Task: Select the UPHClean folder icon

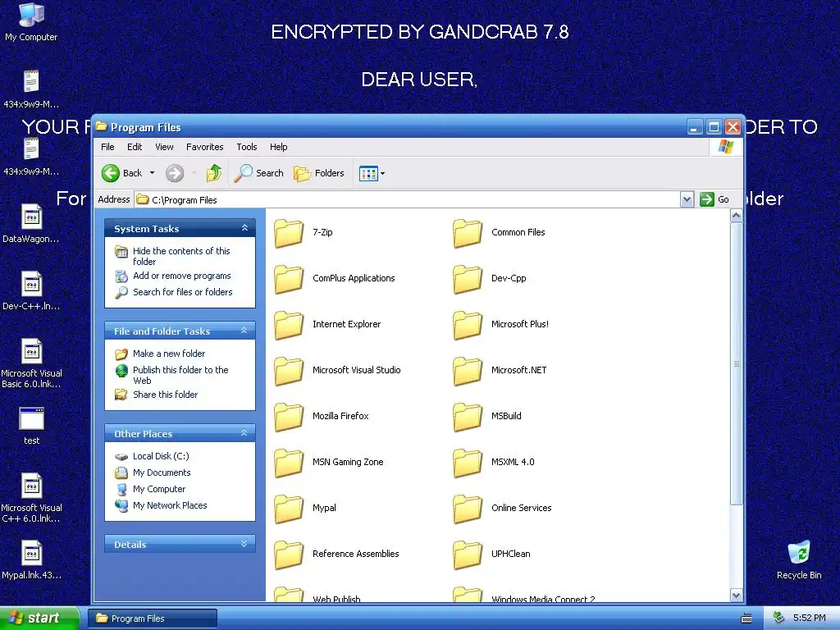Action: click(468, 555)
